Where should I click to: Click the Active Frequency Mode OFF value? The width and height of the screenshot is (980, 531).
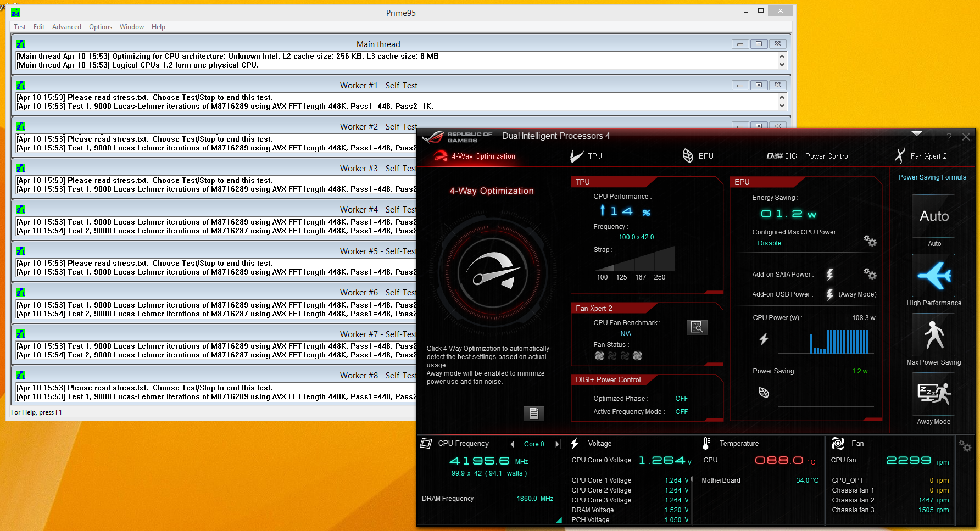pos(681,412)
